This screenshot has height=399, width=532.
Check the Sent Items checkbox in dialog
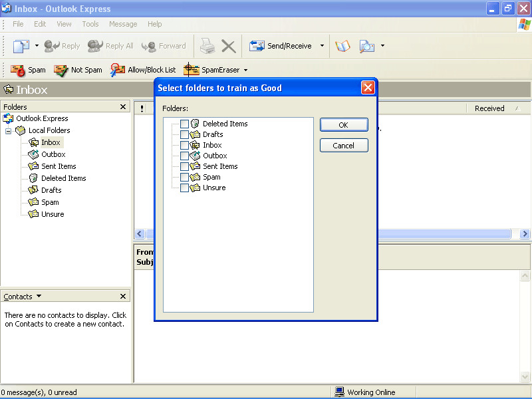click(x=184, y=166)
